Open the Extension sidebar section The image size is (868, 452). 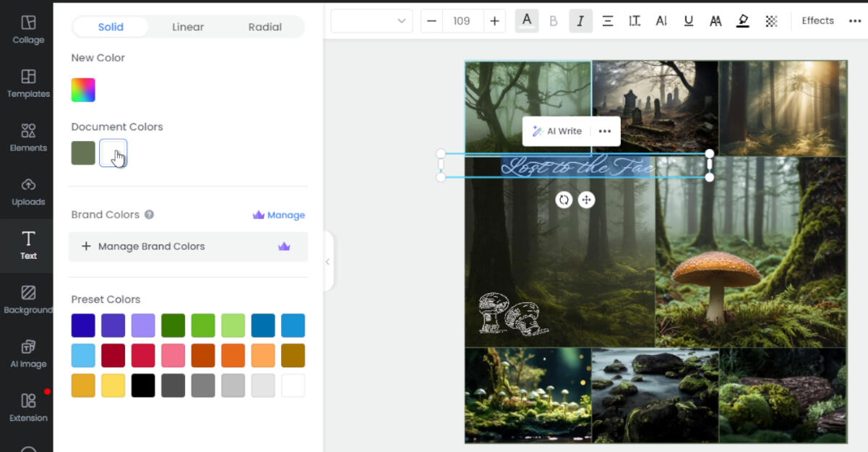tap(28, 408)
